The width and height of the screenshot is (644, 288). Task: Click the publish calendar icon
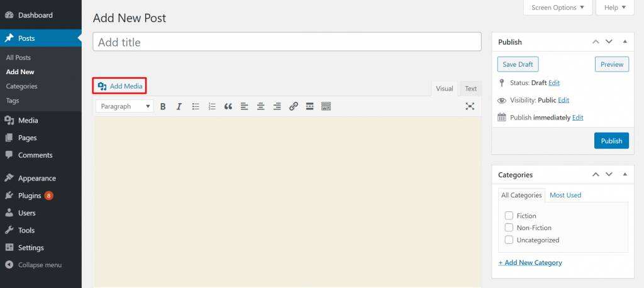click(501, 118)
